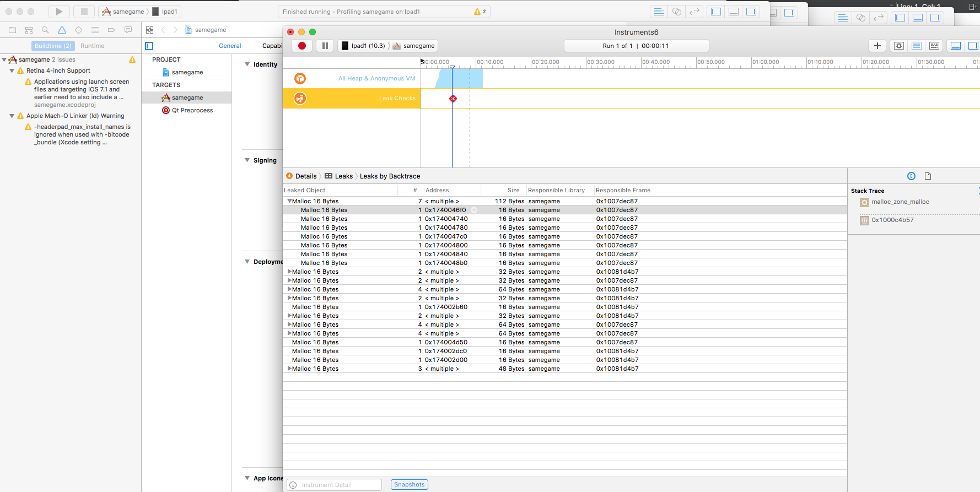Expand the Malloc 16 Bytes group totaling 48 Bytes
980x492 pixels.
point(289,369)
